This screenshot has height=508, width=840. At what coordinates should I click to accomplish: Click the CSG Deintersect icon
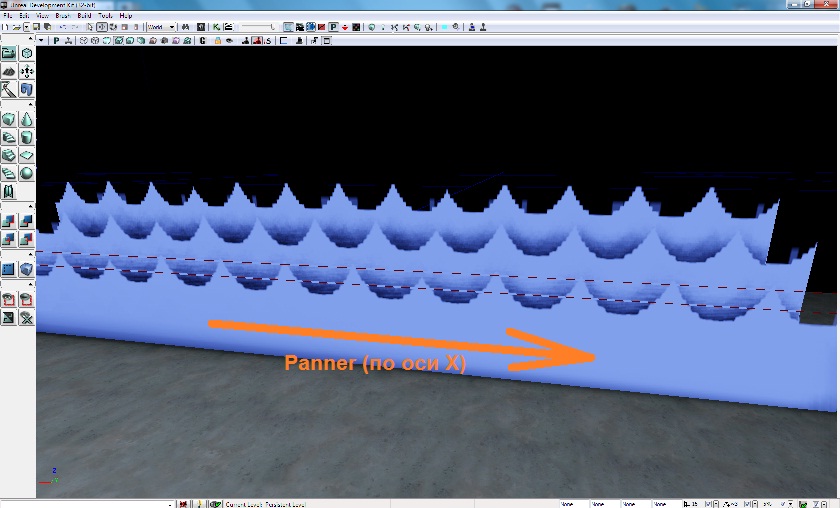27,239
